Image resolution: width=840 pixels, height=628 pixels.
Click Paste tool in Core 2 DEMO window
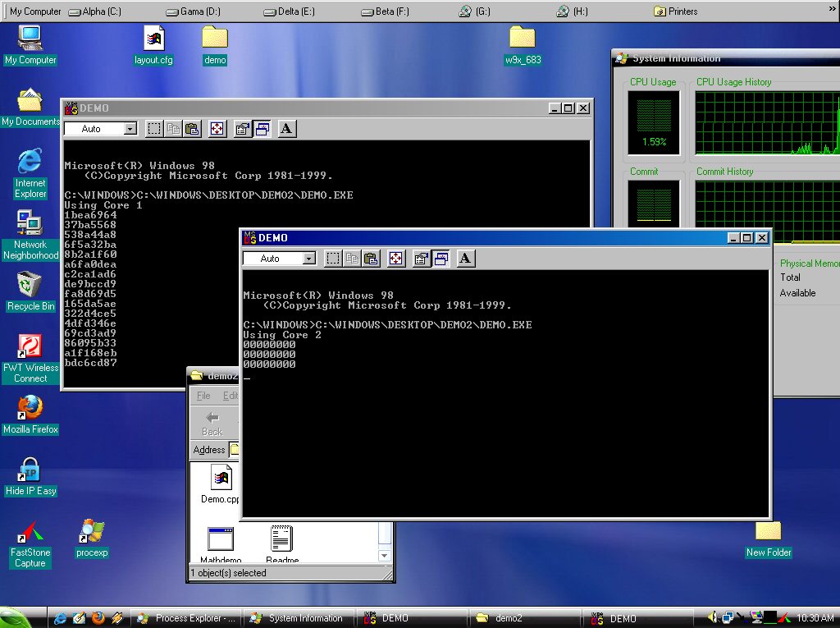(x=371, y=259)
